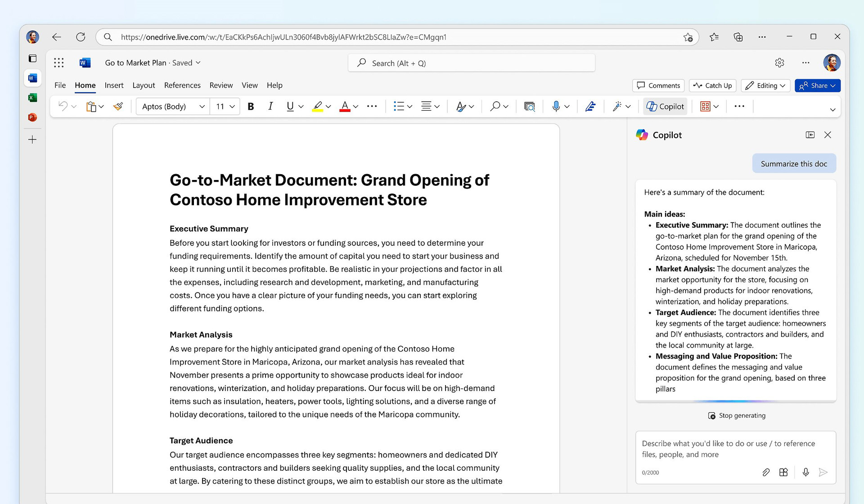
Task: Click the paragraph alignment icon
Action: pyautogui.click(x=426, y=106)
